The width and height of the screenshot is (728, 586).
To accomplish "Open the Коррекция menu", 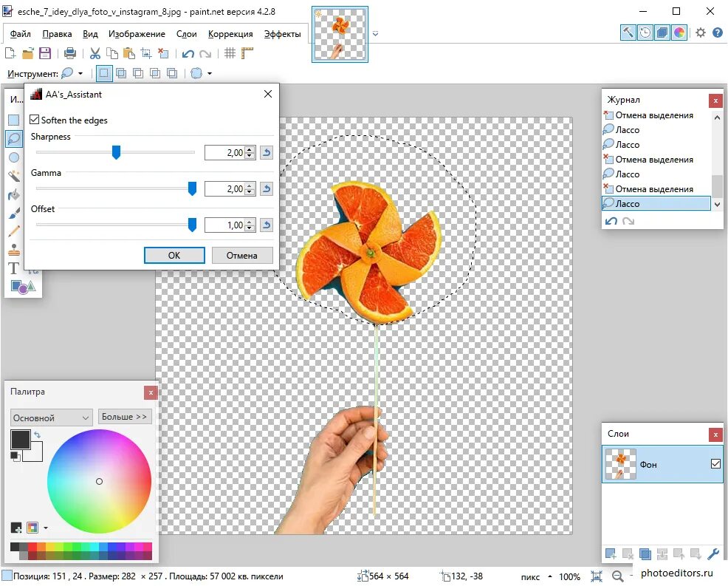I will pos(230,34).
